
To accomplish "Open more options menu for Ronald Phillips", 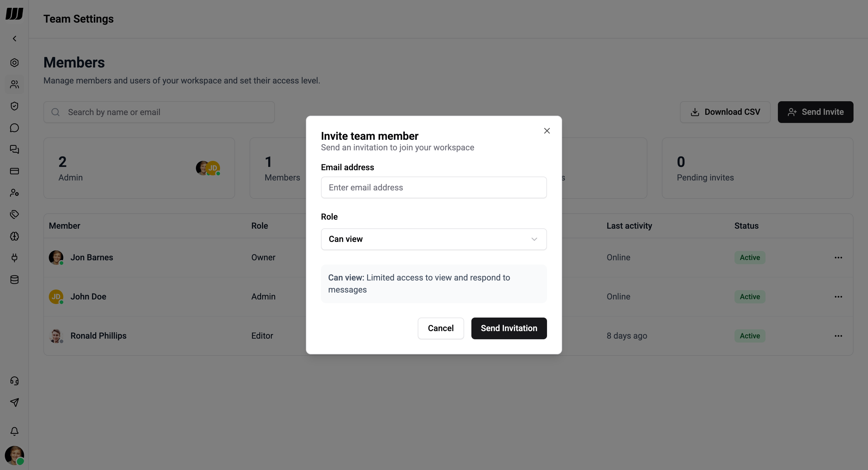I will coord(838,336).
